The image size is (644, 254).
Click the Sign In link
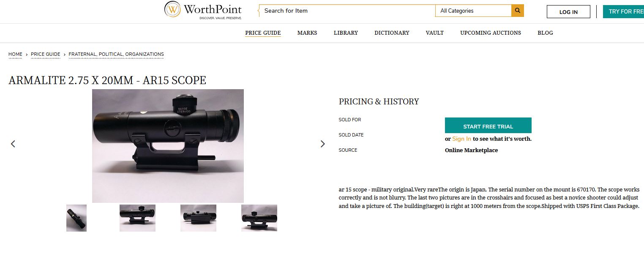point(461,139)
